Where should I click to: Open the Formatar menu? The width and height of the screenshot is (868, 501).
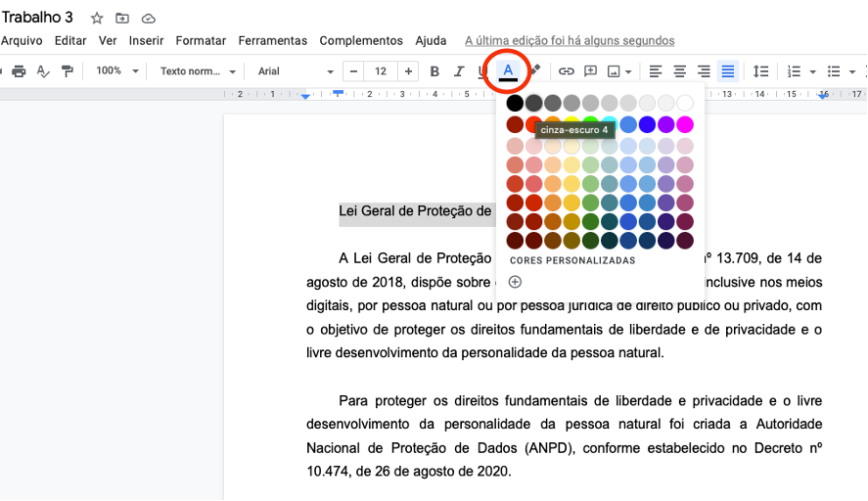click(x=201, y=40)
